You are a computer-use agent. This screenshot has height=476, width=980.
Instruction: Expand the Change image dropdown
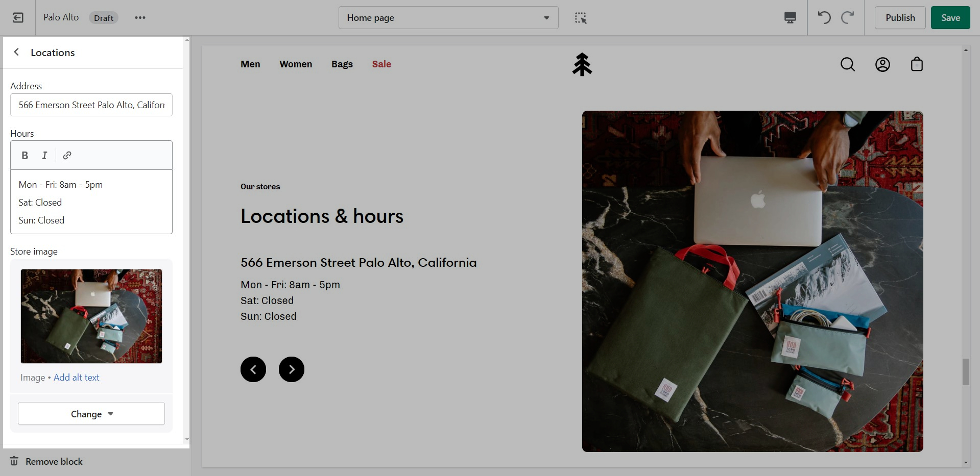(x=91, y=414)
